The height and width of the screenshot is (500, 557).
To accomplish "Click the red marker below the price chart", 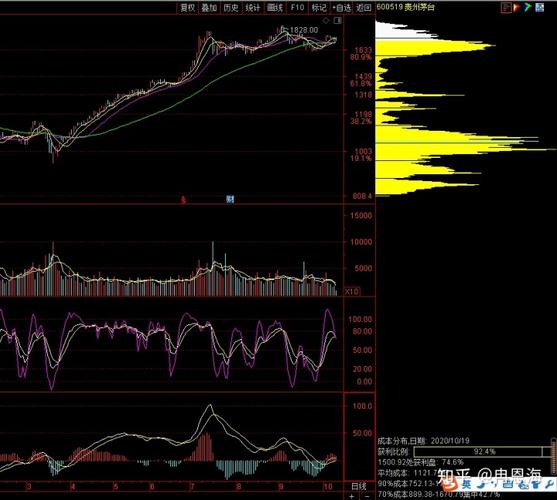I will pyautogui.click(x=183, y=200).
